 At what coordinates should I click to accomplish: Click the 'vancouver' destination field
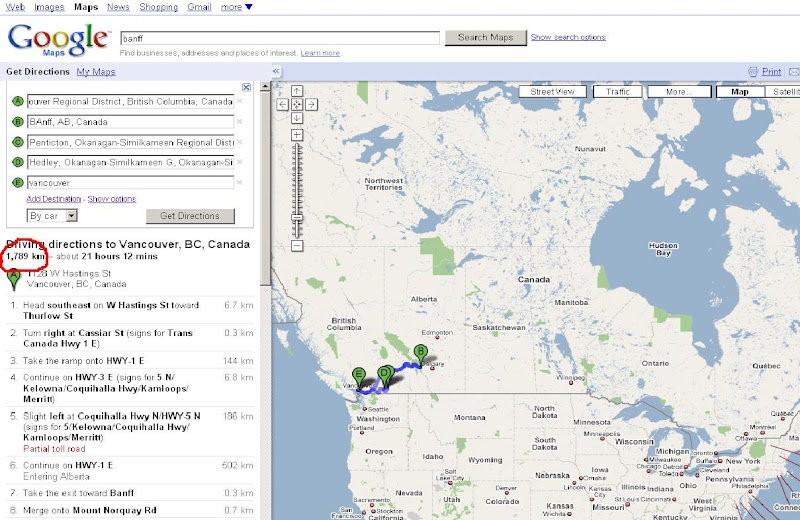[x=130, y=183]
